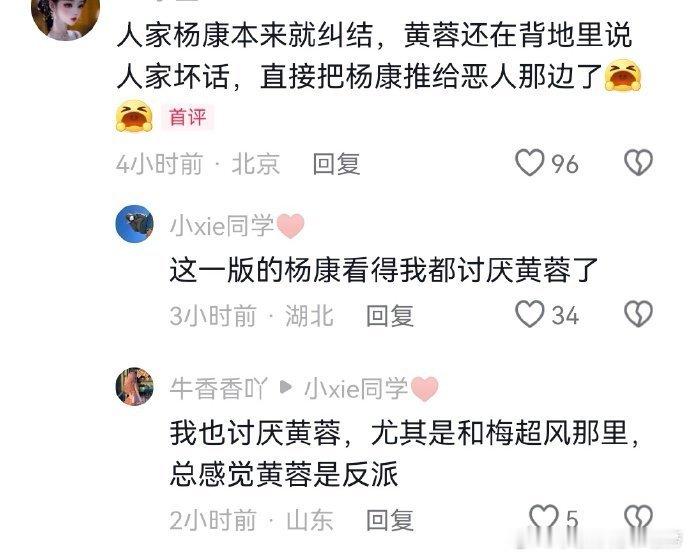
Task: Dislike the top comment about 杨康
Action: click(639, 163)
